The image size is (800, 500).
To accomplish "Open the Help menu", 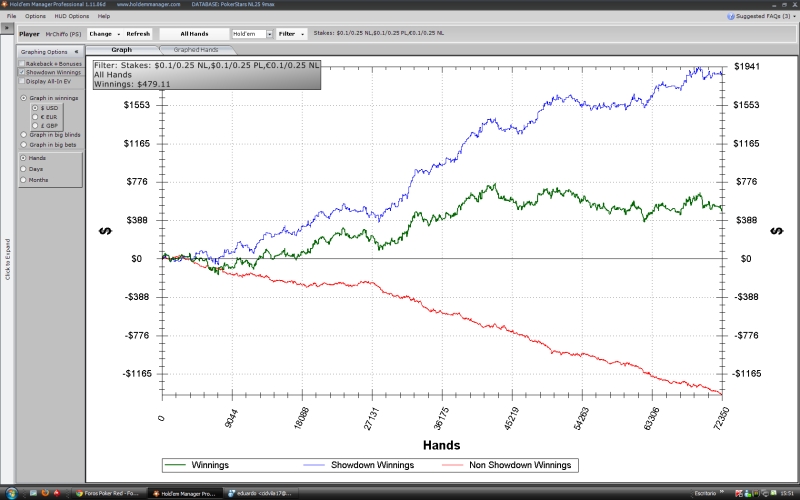I will click(x=104, y=16).
